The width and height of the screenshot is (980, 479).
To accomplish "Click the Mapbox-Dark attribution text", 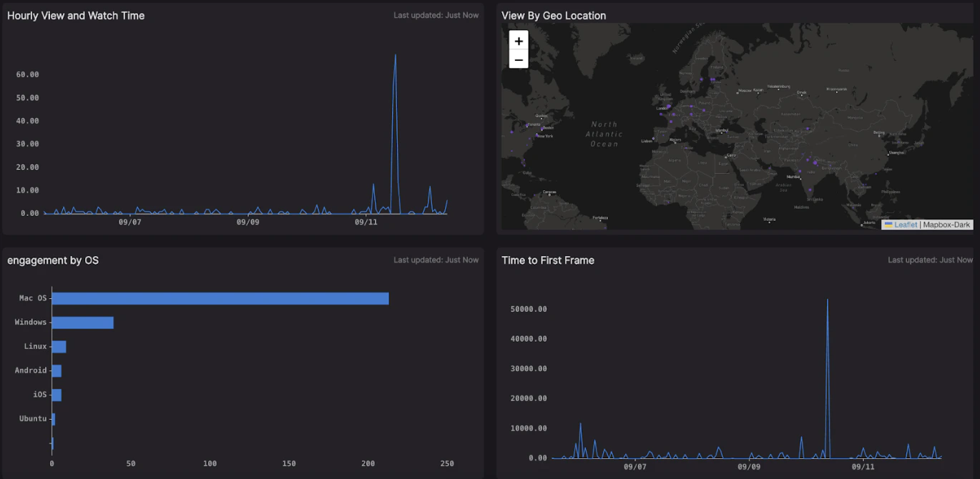I will pos(946,224).
